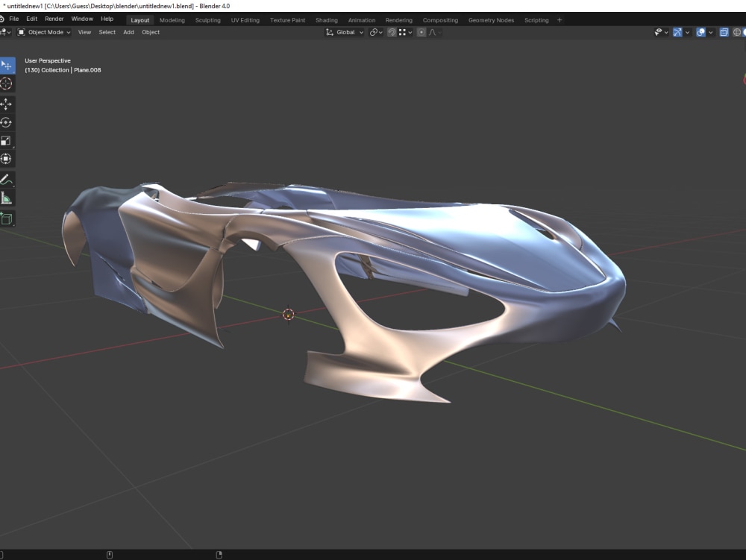Switch to the Texture Paint workspace tab

pos(288,20)
